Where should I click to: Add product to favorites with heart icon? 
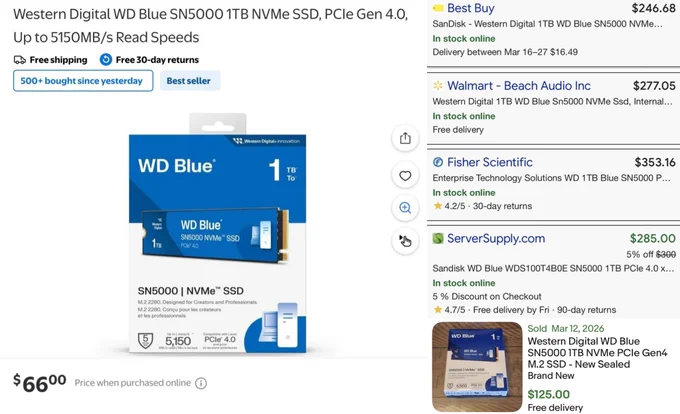[405, 176]
